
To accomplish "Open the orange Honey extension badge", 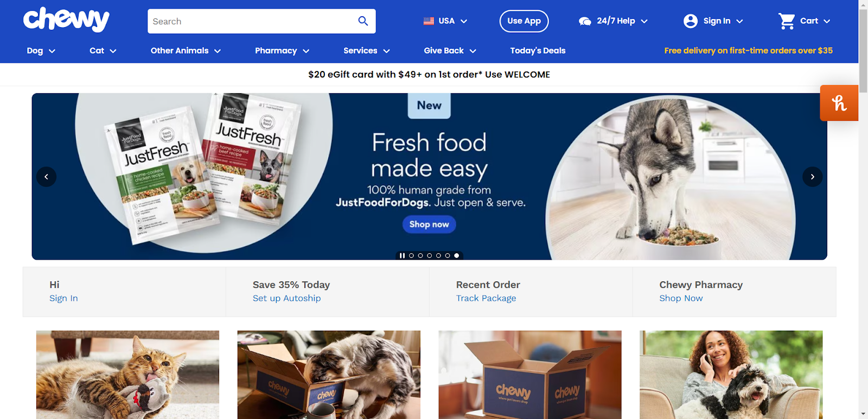I will pos(839,103).
